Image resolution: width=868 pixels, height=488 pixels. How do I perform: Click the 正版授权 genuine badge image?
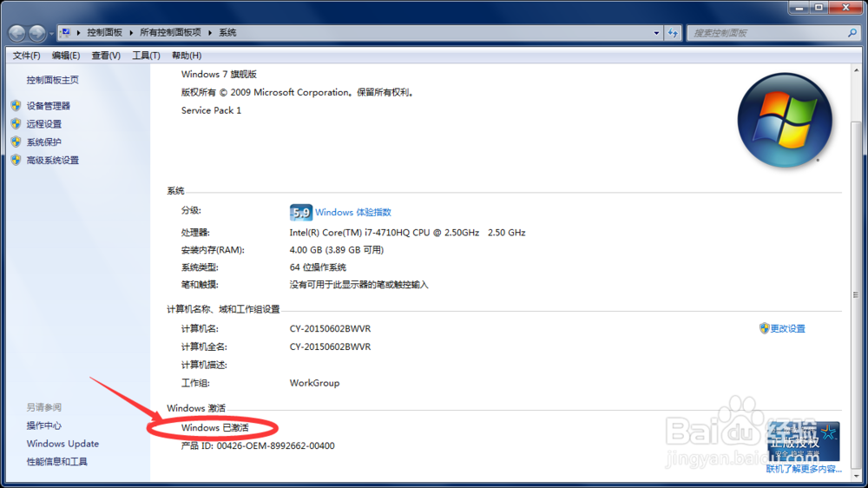click(x=803, y=441)
